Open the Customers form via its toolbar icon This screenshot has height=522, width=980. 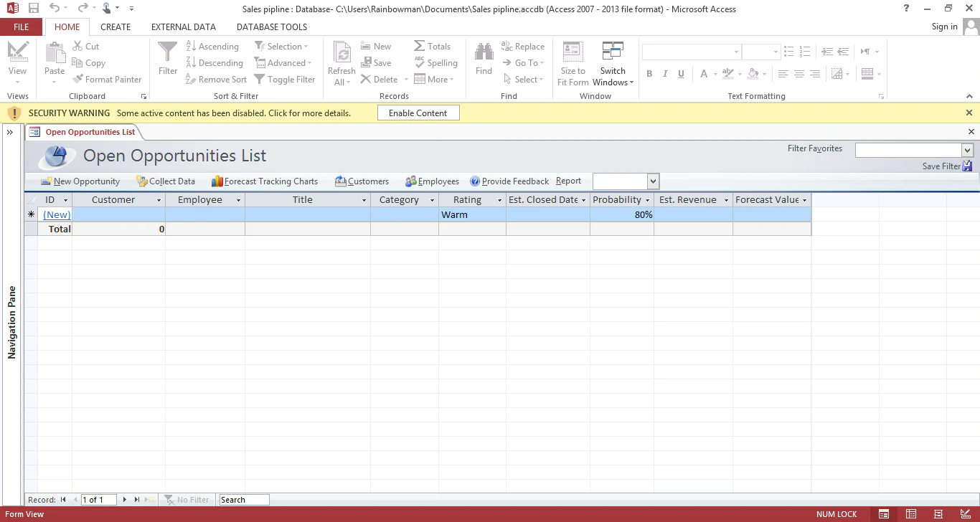342,181
